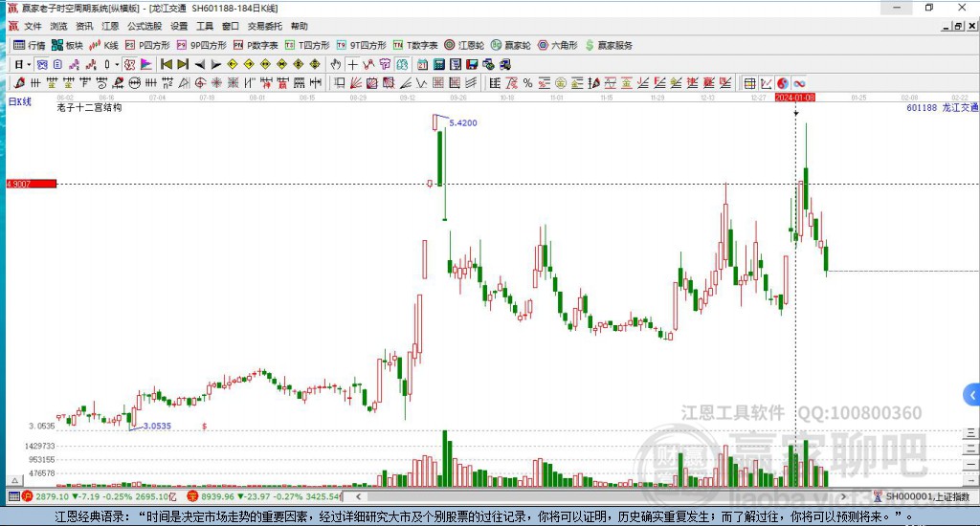Toggle the crosshair cursor tool
980x526 pixels.
(352, 64)
